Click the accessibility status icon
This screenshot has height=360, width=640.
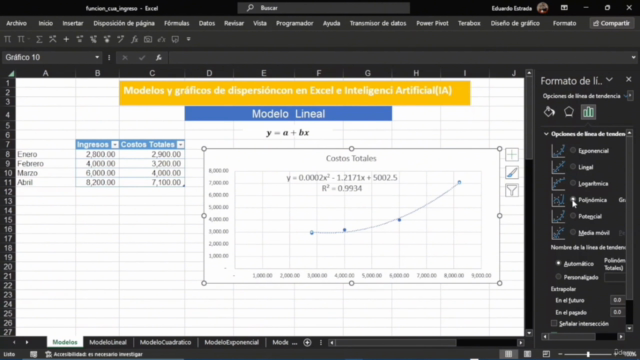(49, 354)
